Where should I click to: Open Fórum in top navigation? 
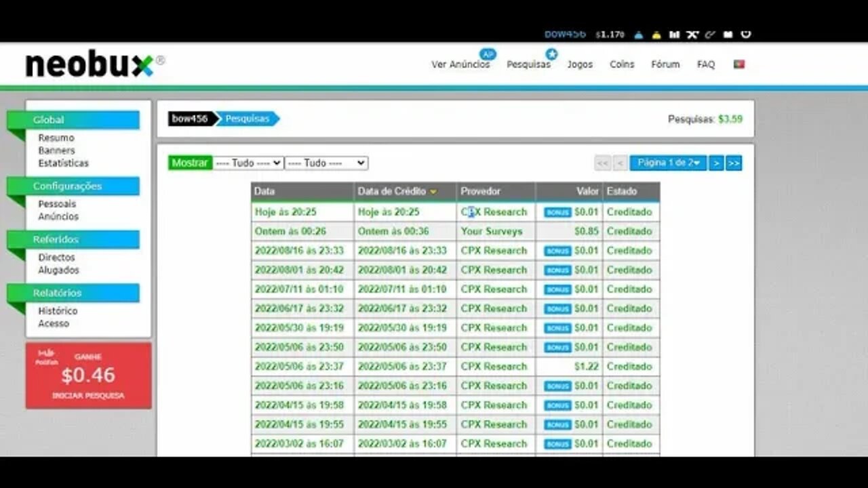[x=665, y=64]
